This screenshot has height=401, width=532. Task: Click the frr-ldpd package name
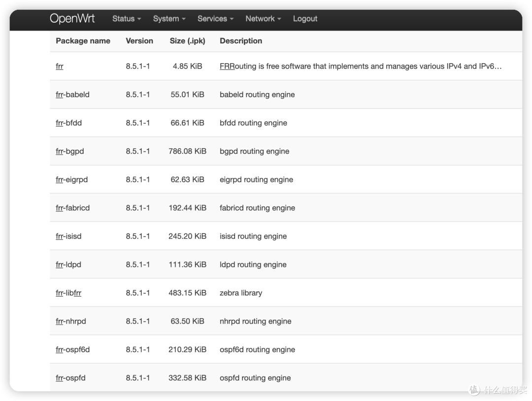[68, 265]
